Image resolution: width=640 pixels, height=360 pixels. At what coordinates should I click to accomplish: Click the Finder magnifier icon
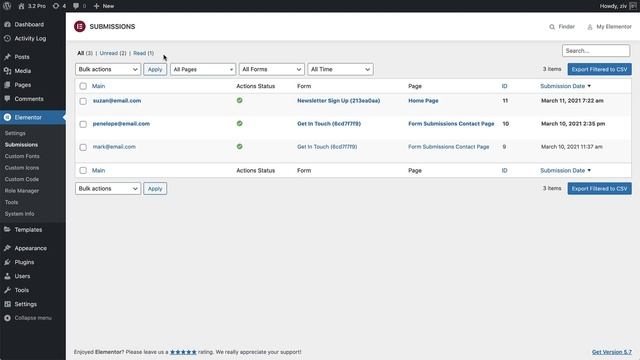[x=552, y=27]
